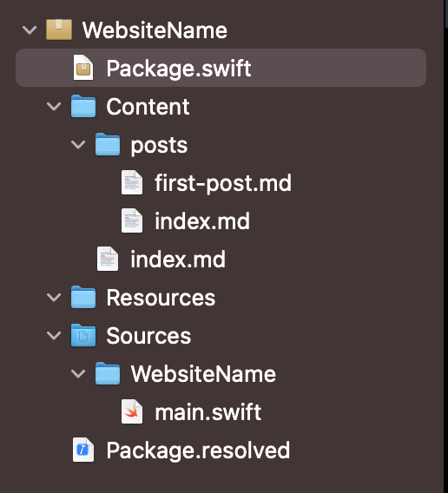Select index.md inside the posts folder
Viewport: 448px width, 493px height.
pos(202,220)
